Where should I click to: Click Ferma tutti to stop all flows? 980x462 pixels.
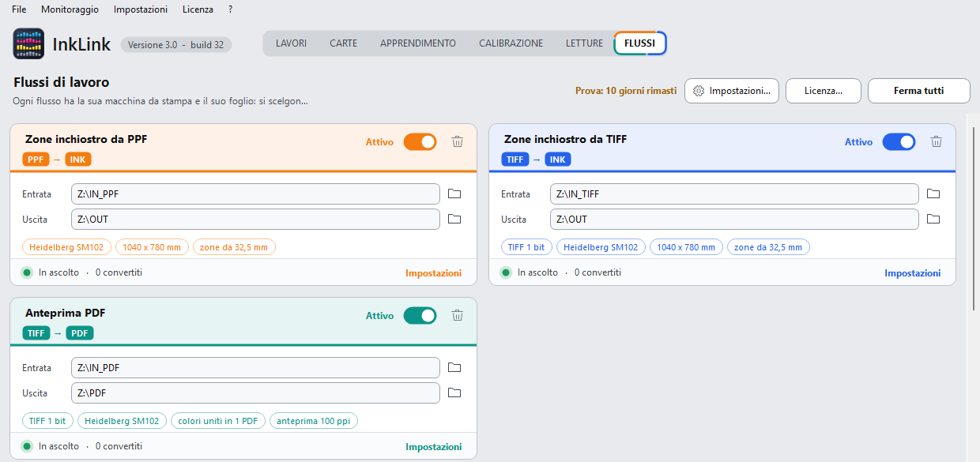pos(919,91)
